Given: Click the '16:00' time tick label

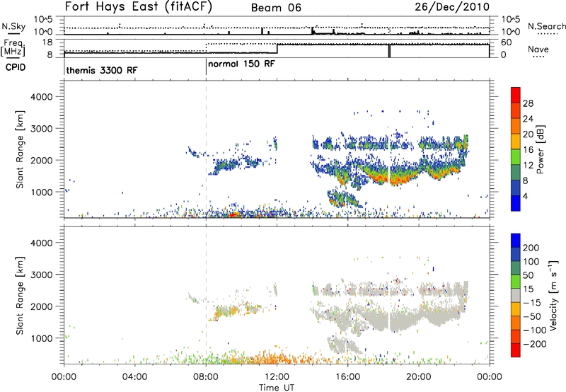Looking at the screenshot, I should (347, 377).
